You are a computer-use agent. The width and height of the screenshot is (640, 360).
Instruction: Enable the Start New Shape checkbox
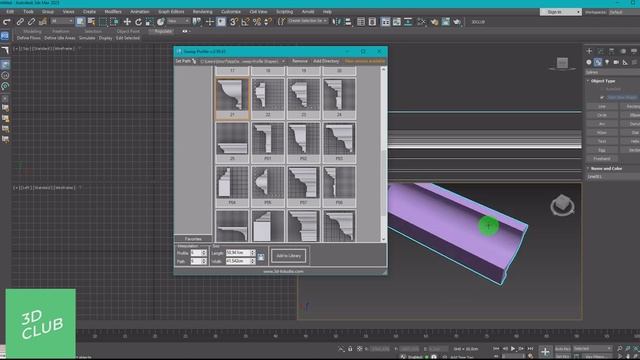coord(602,98)
